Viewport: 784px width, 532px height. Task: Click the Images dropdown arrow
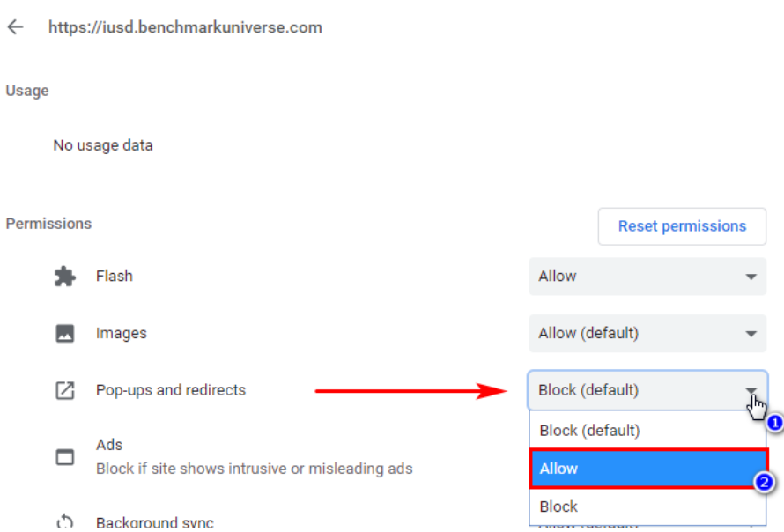point(751,334)
